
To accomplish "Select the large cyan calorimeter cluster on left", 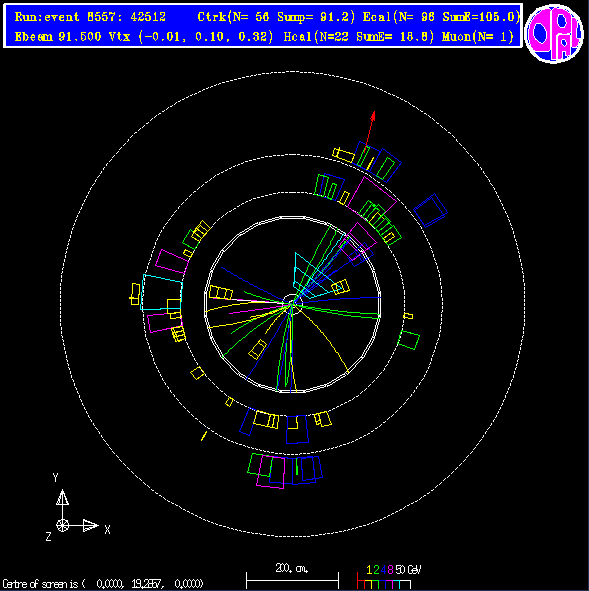I will [162, 292].
